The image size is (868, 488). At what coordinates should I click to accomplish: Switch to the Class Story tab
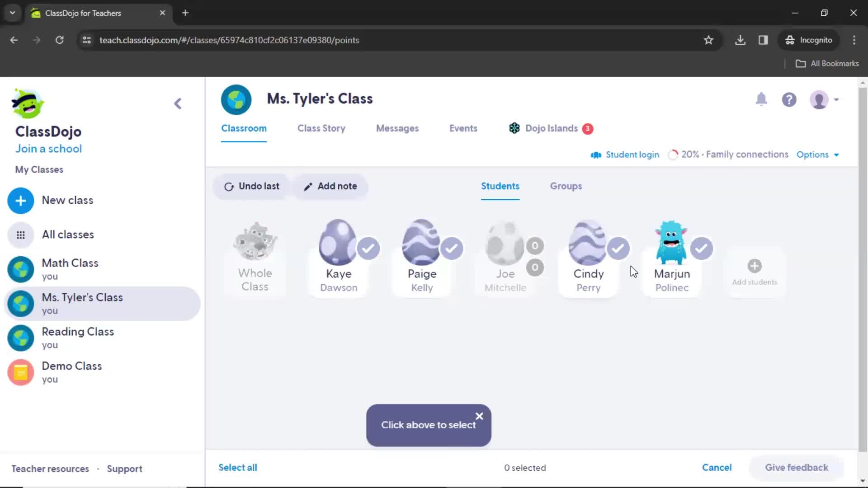click(321, 128)
